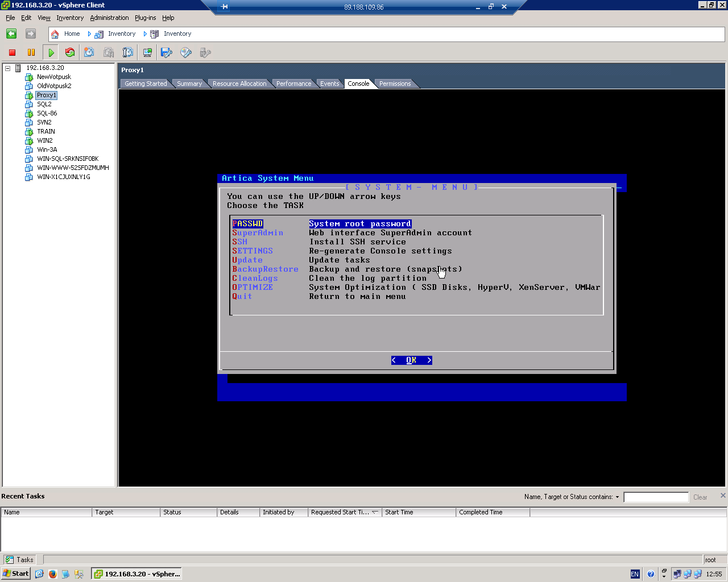
Task: Select the WIN-SQL-SRKNSIF0BK virtual machine
Action: [68, 159]
